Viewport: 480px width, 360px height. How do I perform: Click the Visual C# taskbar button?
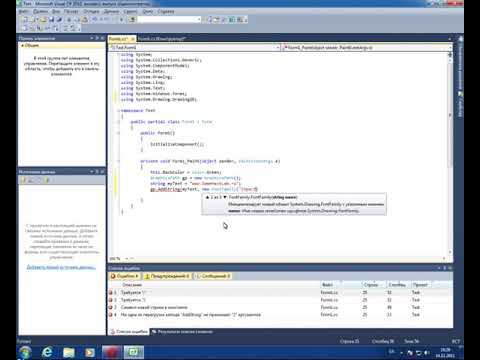point(134,352)
